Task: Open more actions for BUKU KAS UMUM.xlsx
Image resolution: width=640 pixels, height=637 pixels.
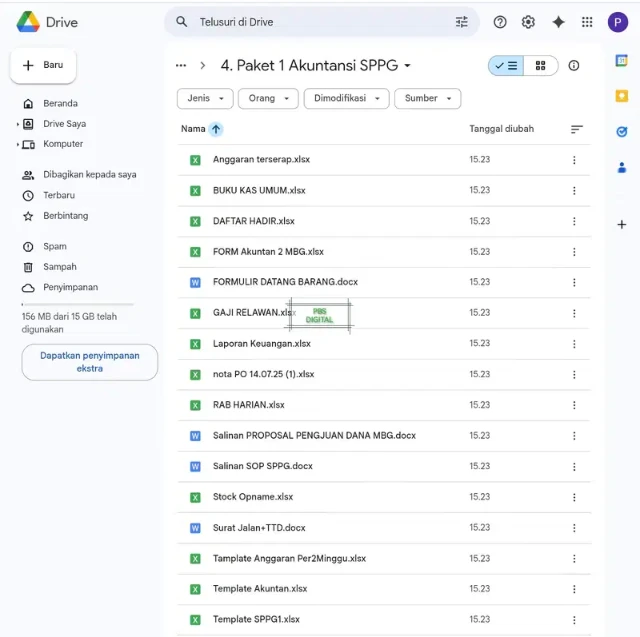Action: [574, 190]
